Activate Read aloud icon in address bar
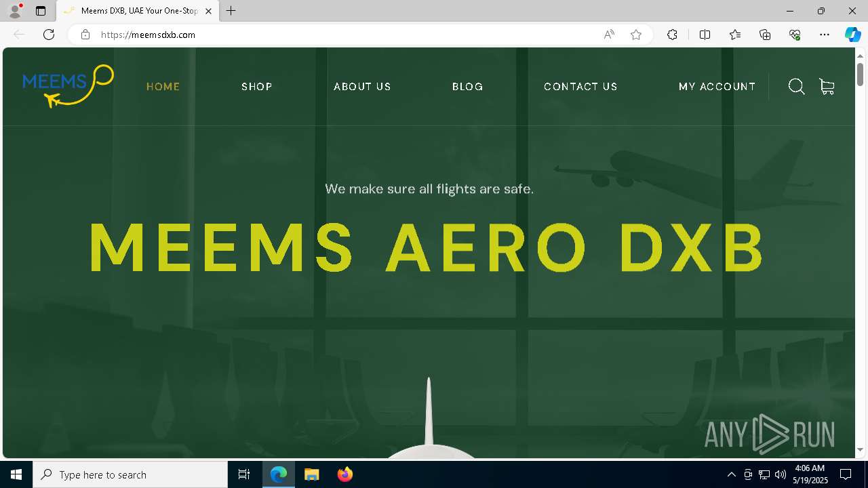The height and width of the screenshot is (488, 868). click(609, 35)
